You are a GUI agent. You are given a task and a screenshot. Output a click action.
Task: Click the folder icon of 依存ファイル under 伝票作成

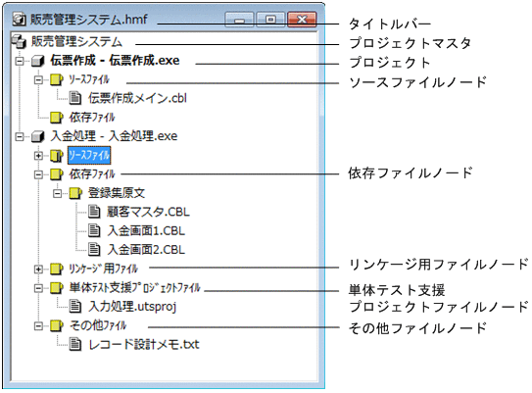pos(57,118)
